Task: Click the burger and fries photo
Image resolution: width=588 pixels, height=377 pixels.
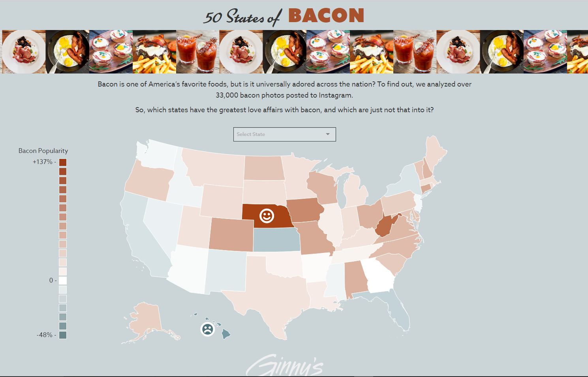Action: click(x=154, y=52)
